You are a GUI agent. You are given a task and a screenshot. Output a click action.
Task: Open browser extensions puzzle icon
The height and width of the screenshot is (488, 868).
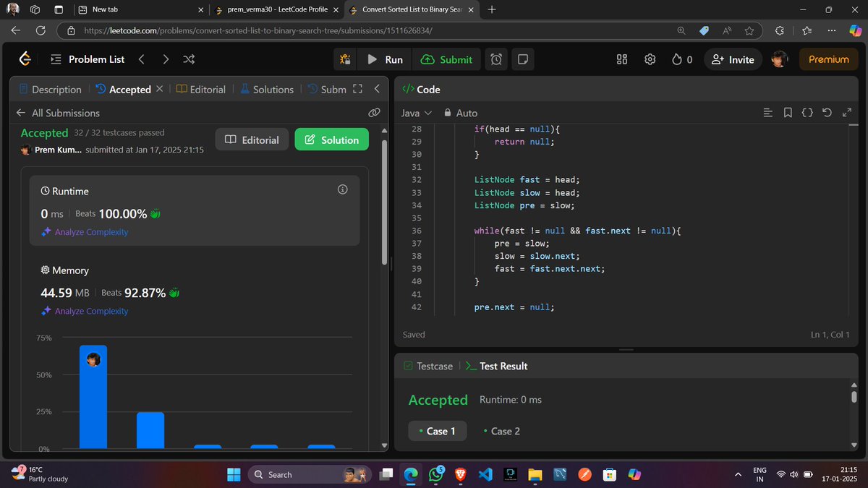pyautogui.click(x=779, y=30)
